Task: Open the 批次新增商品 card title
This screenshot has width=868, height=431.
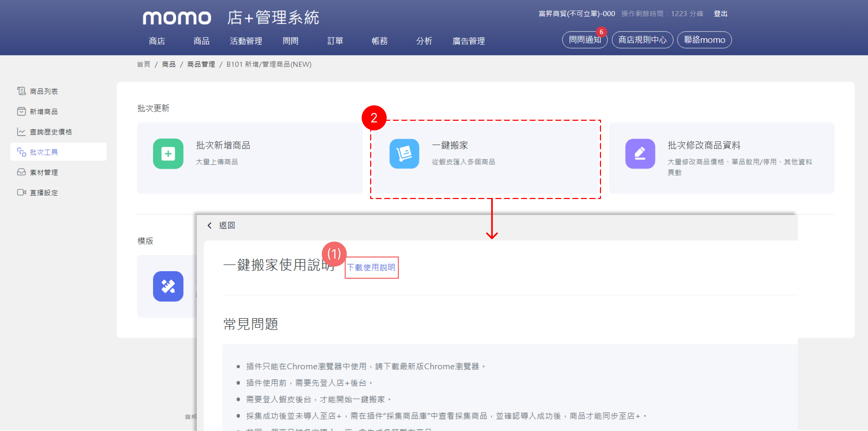Action: [223, 145]
